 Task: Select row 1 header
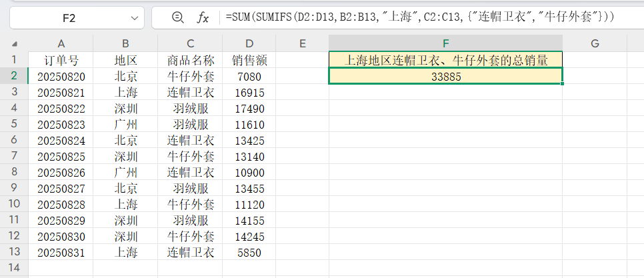point(13,61)
